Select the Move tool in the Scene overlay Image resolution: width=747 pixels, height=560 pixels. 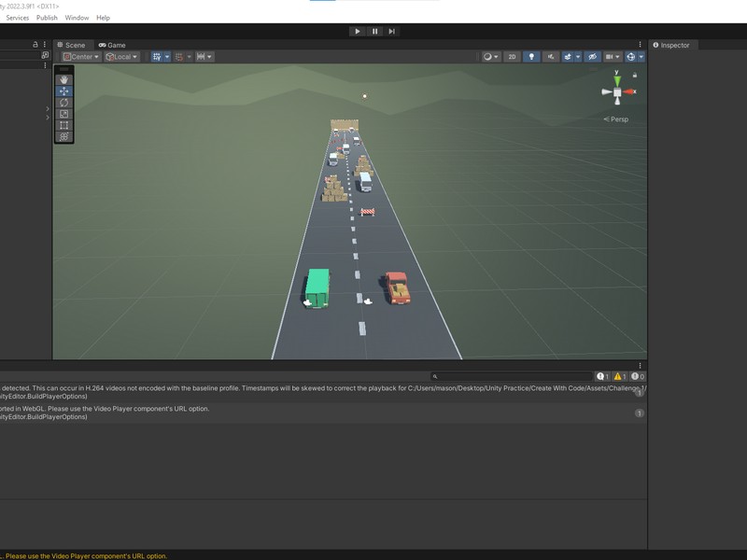(63, 91)
